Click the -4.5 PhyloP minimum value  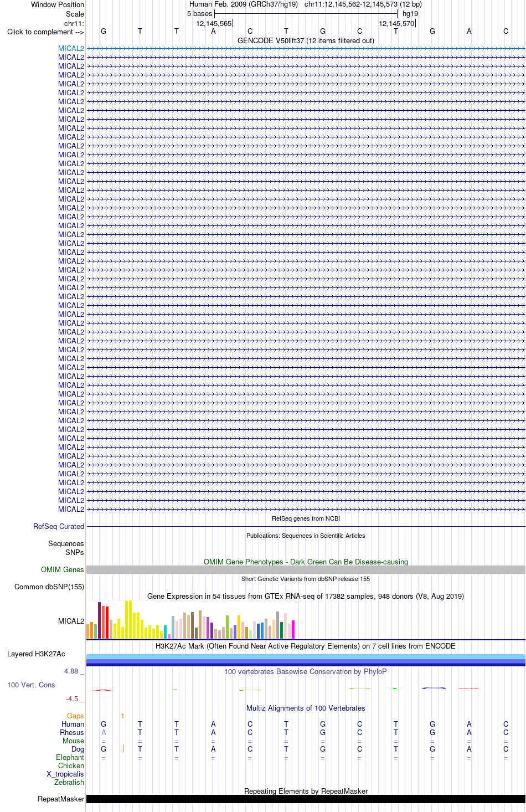point(72,698)
